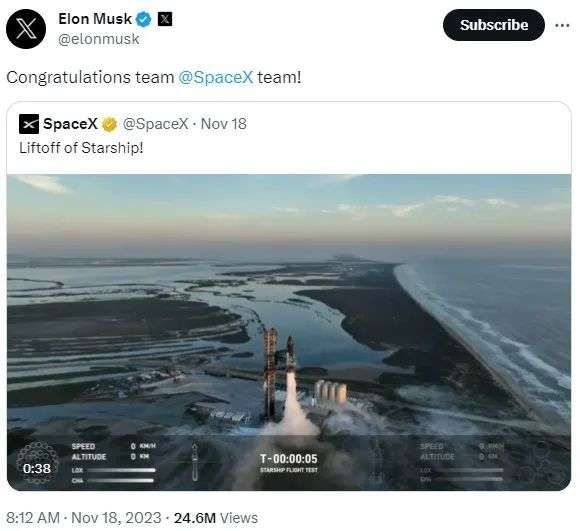Open the quoted SpaceX account name
Screen dimensions: 580x531
[70, 124]
